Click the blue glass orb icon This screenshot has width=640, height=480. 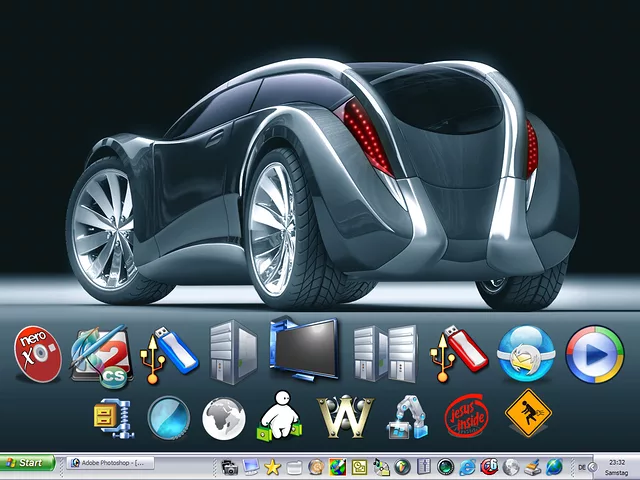click(168, 417)
